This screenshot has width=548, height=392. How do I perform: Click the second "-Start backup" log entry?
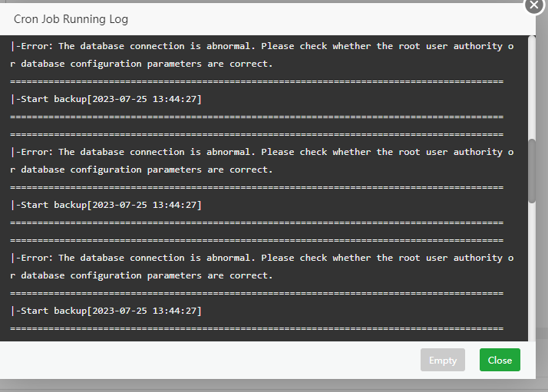(106, 205)
